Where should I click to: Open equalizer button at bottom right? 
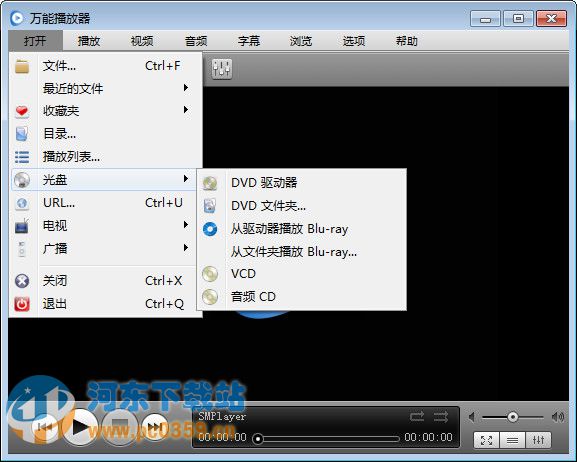tap(538, 440)
